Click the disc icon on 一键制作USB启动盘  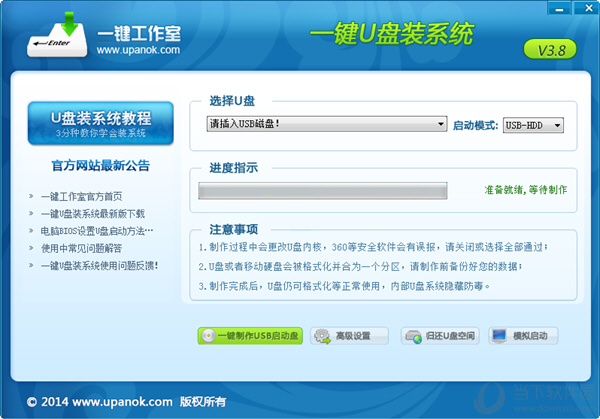click(x=208, y=336)
